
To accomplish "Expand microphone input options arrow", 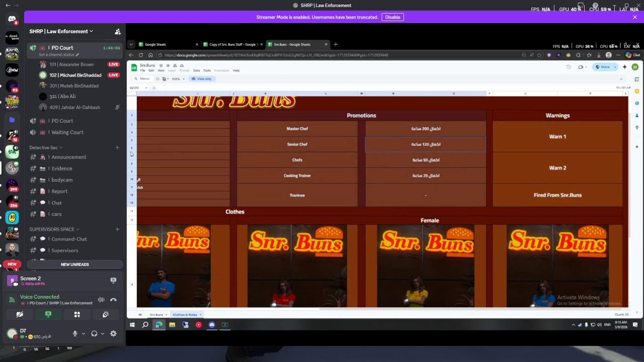I will 84,333.
